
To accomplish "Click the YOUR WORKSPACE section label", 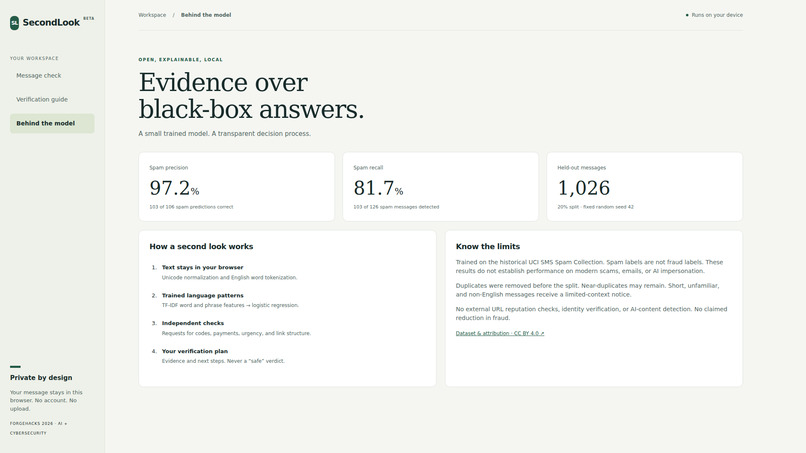I will (x=34, y=58).
